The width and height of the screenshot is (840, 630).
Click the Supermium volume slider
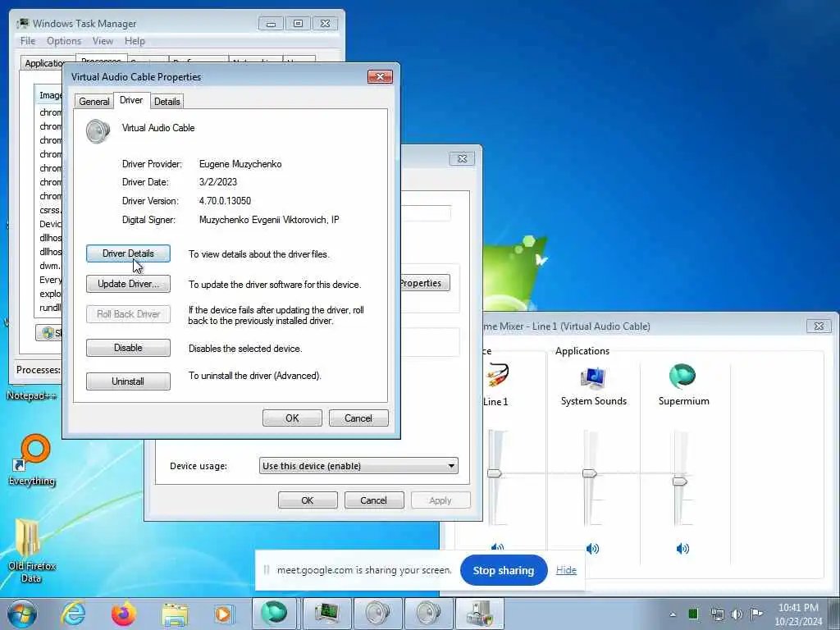point(680,481)
